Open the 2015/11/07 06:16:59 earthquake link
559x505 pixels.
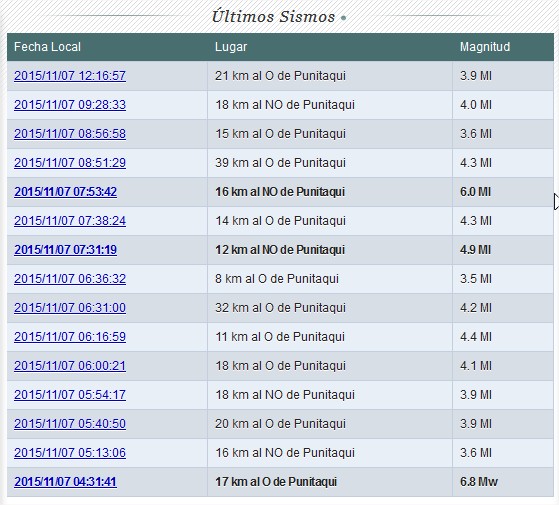click(70, 337)
